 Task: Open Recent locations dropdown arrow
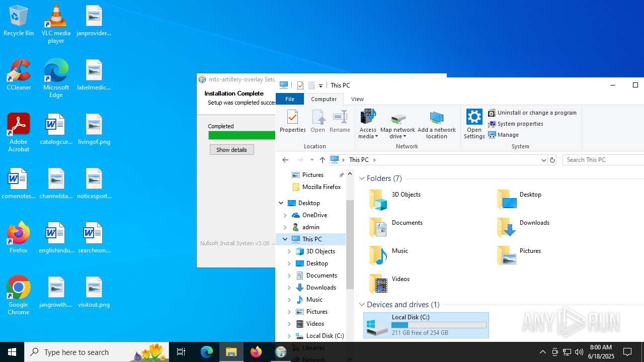(x=312, y=160)
